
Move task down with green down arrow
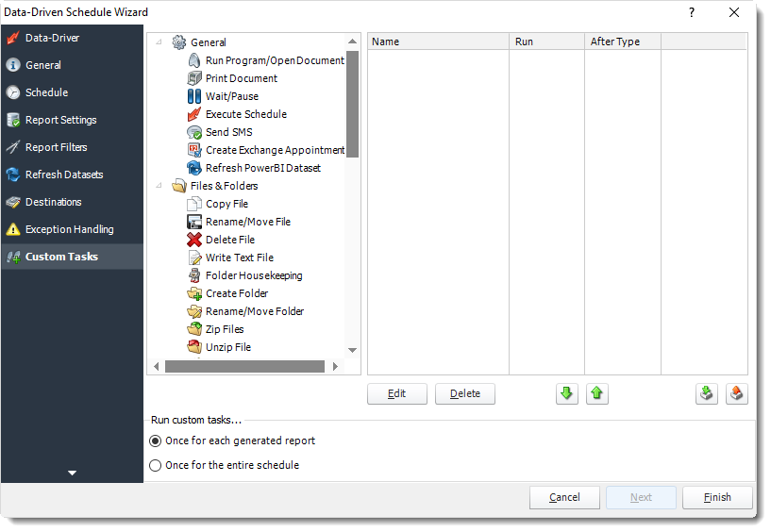click(567, 394)
